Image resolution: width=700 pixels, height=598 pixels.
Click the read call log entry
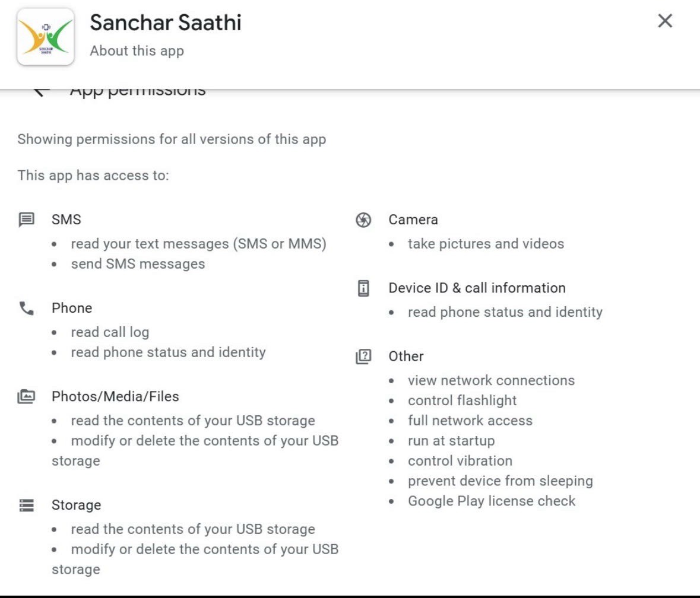point(110,332)
